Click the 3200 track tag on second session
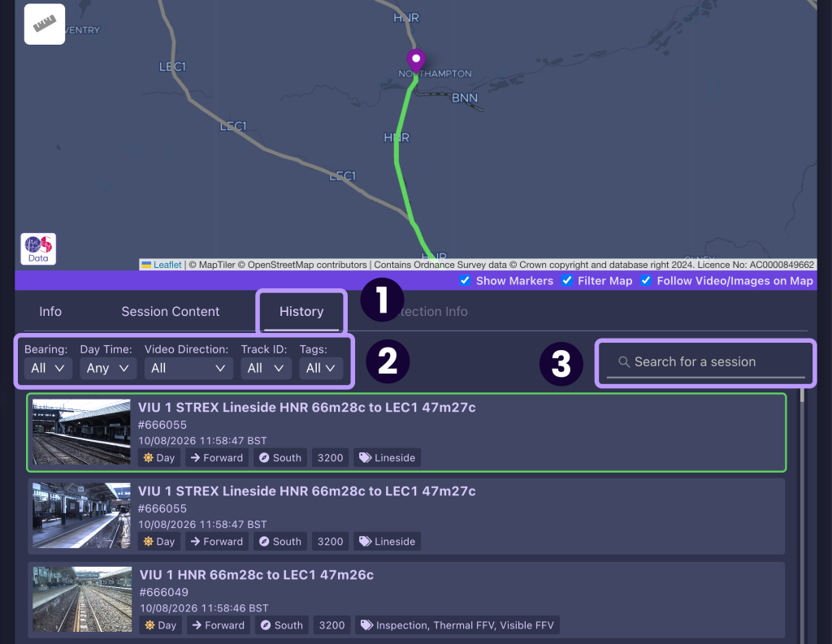 coord(330,542)
